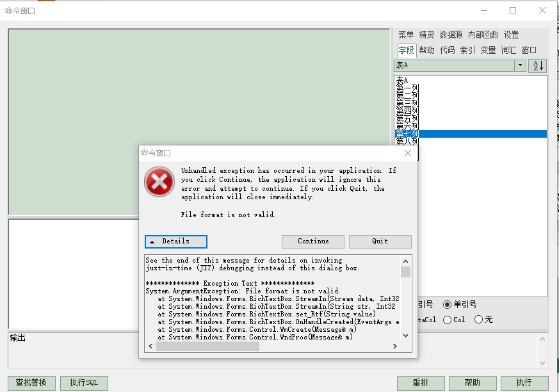The height and width of the screenshot is (392, 559).
Task: Open the 词汇 tab
Action: (508, 50)
